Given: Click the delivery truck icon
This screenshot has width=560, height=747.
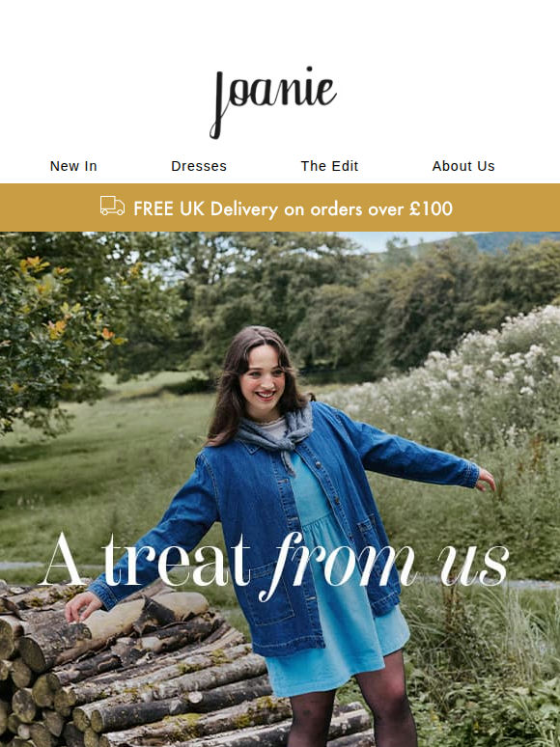Looking at the screenshot, I should 112,206.
